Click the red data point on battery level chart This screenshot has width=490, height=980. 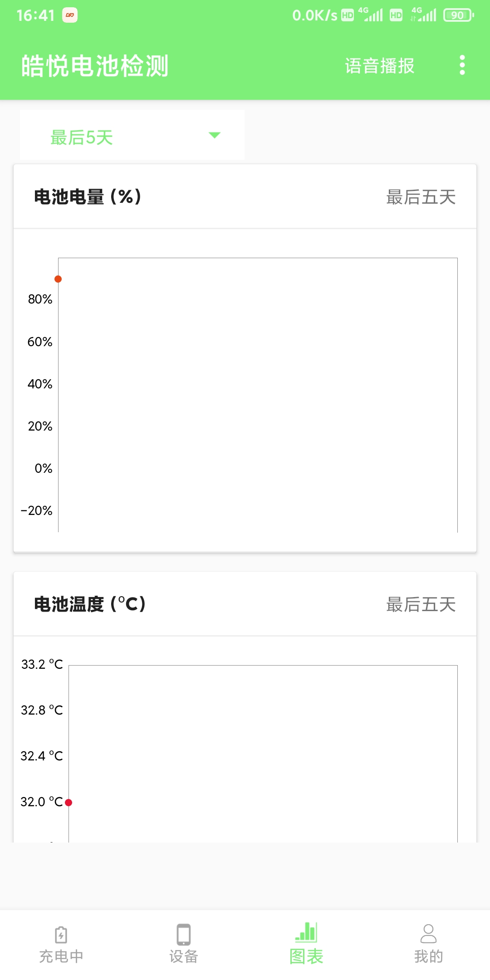click(57, 279)
